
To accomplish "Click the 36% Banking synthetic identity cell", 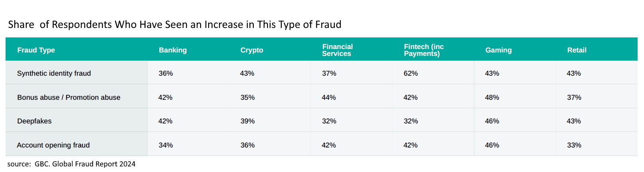I will coord(166,74).
